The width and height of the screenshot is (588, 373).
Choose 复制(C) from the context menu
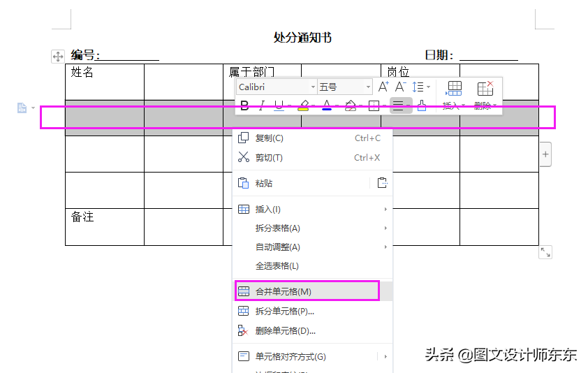(x=312, y=138)
